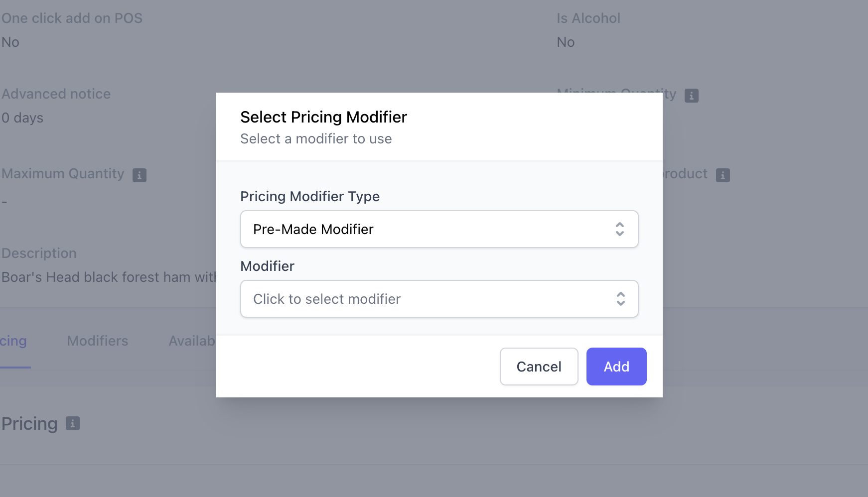Click the info icon next to the Pricing heading
Image resolution: width=868 pixels, height=497 pixels.
pyautogui.click(x=73, y=423)
